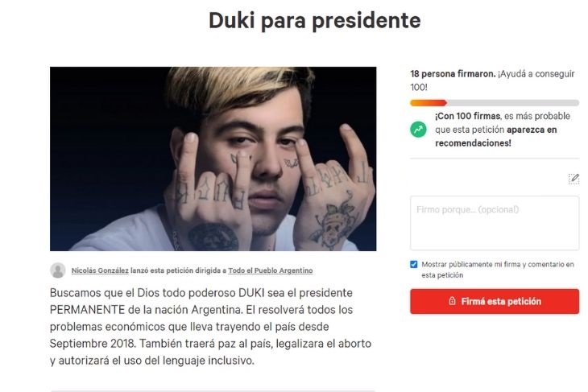Click the aparezca en recomendaciones text

tap(495, 136)
